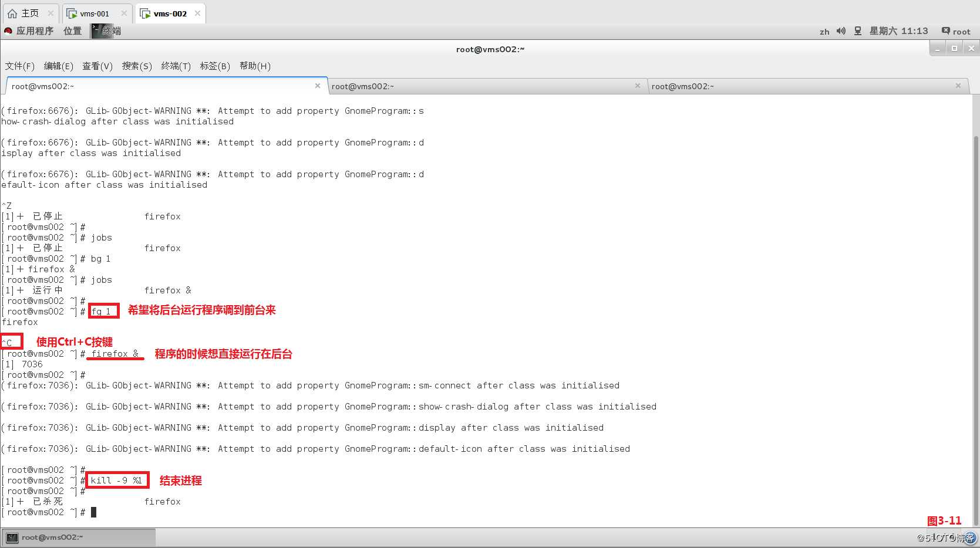Viewport: 980px width, 548px height.
Task: Click the 'kill -9 %1' command text
Action: pos(116,480)
